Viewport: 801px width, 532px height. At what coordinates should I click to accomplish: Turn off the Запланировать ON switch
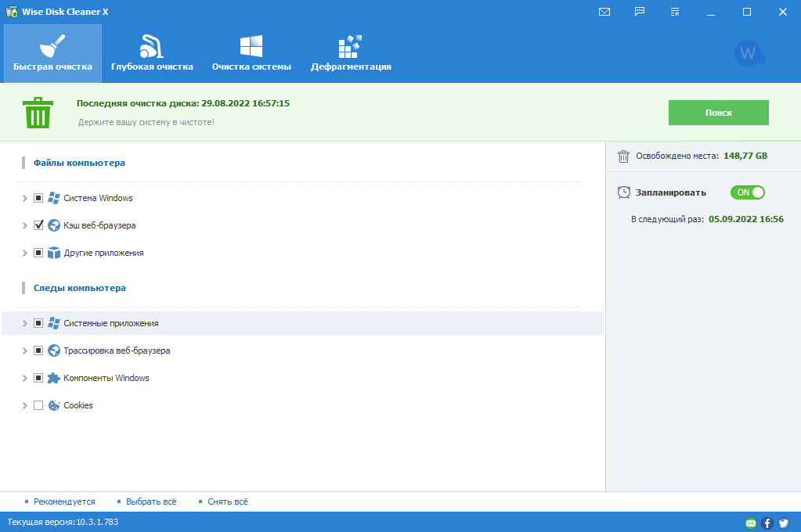tap(747, 192)
